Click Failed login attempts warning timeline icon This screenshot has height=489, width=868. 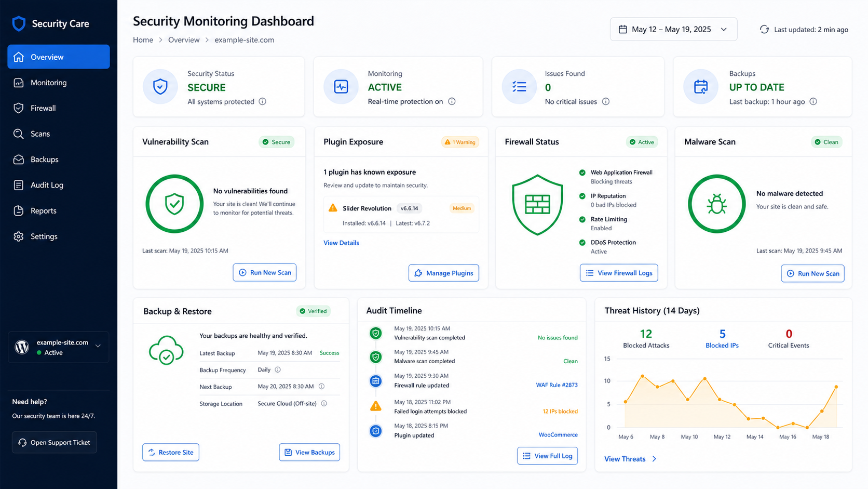tap(376, 406)
